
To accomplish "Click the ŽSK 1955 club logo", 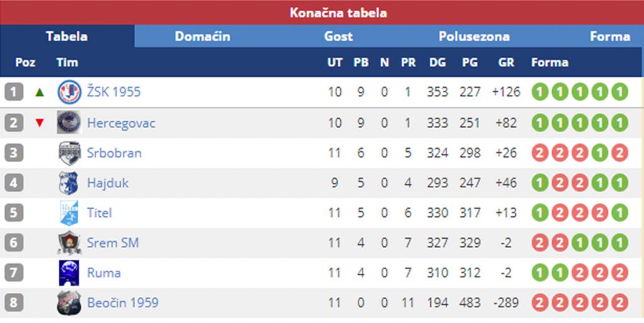I will point(69,92).
